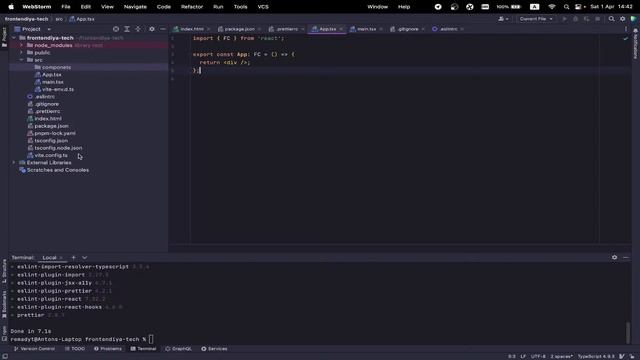Open Wi-Fi status in macOS menu bar
Viewport: 640px width, 360px height.
tap(552, 7)
